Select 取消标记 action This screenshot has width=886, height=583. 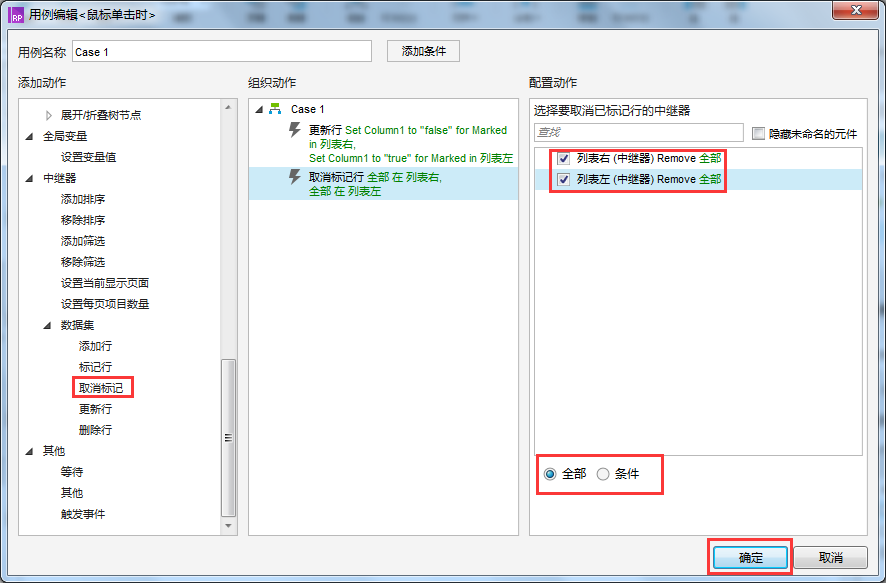tap(101, 388)
